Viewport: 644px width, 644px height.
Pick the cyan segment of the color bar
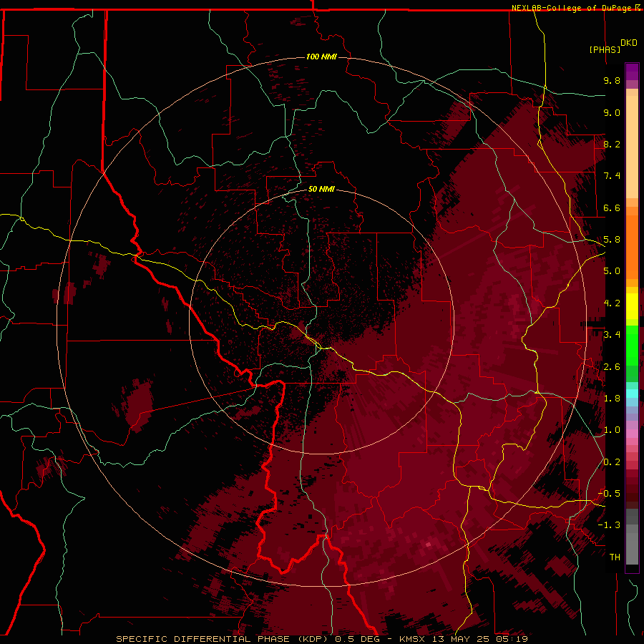pyautogui.click(x=632, y=394)
